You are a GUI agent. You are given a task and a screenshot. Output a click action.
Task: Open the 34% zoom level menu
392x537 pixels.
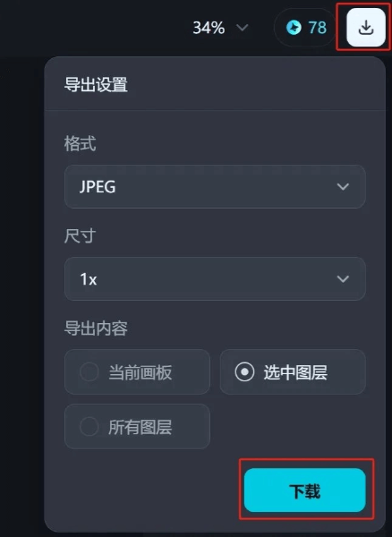[220, 28]
